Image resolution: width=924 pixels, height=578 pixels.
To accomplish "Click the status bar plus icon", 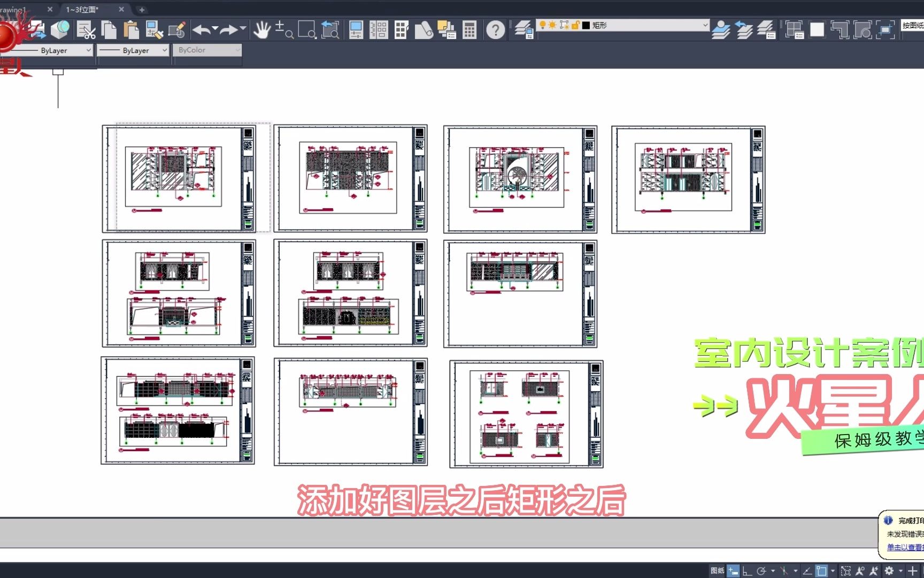I will (913, 571).
